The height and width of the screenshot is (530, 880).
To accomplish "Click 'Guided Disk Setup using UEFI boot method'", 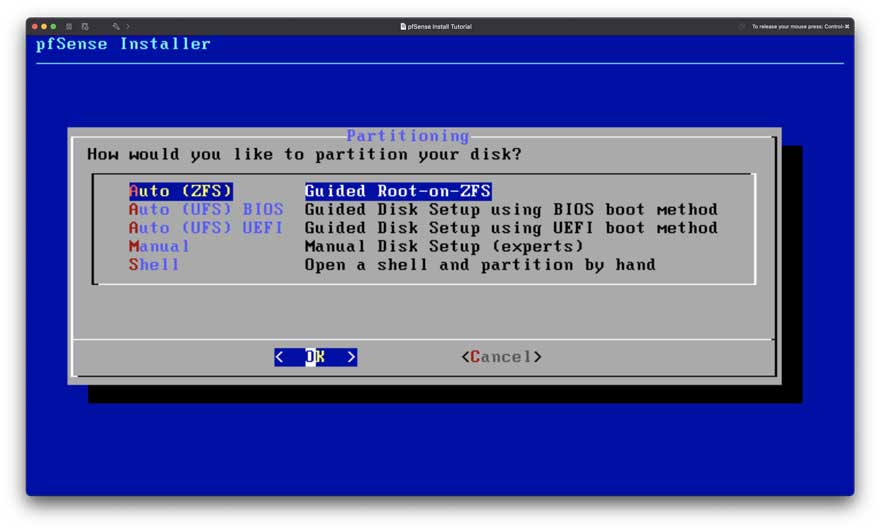I will point(511,229).
